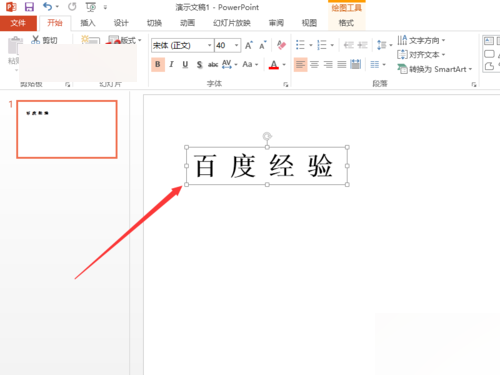
Task: Open 文字方向 text direction menu
Action: click(422, 40)
